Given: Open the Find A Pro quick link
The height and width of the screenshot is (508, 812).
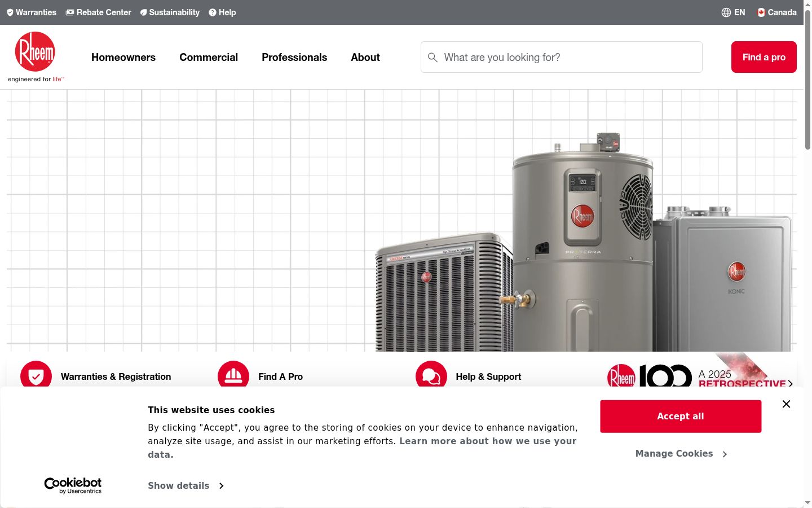Looking at the screenshot, I should click(281, 376).
